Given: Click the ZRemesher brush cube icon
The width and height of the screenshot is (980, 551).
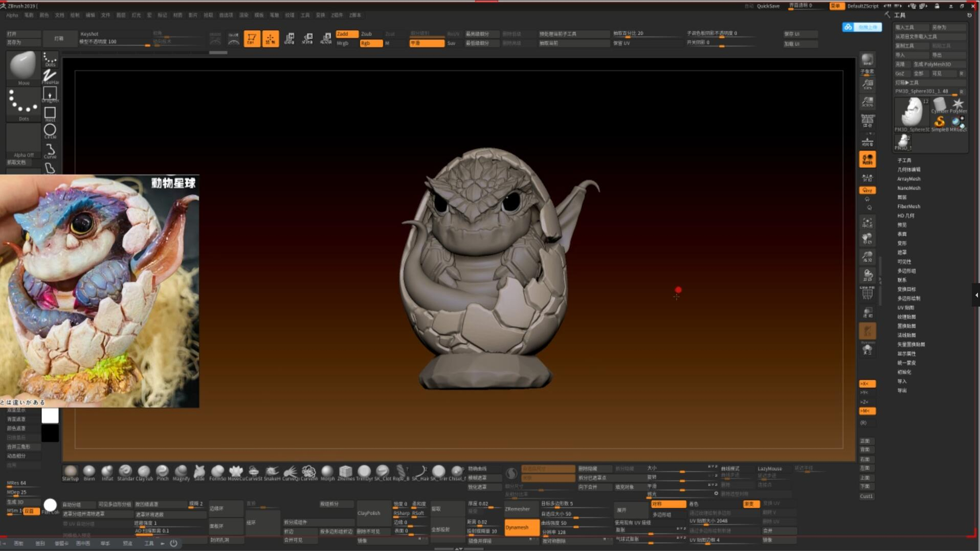Looking at the screenshot, I should pos(346,472).
